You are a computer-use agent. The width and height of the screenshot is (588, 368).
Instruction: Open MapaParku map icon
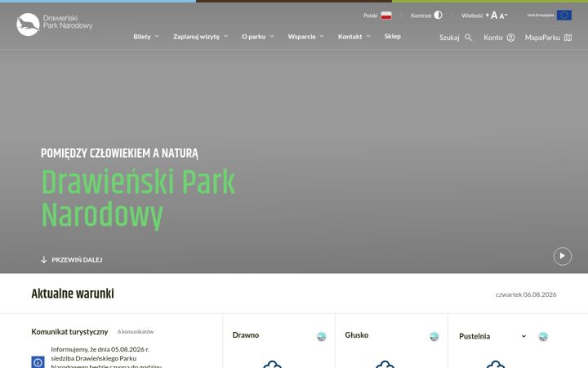pos(568,38)
